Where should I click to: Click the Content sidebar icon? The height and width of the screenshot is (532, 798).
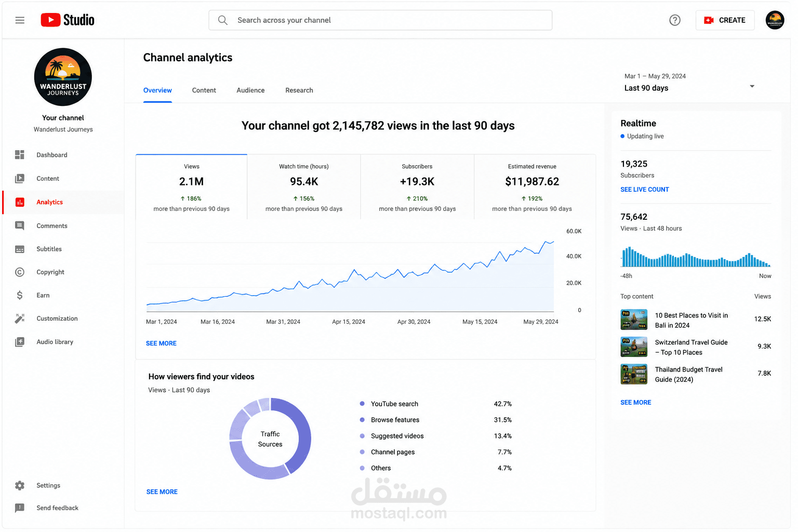20,179
